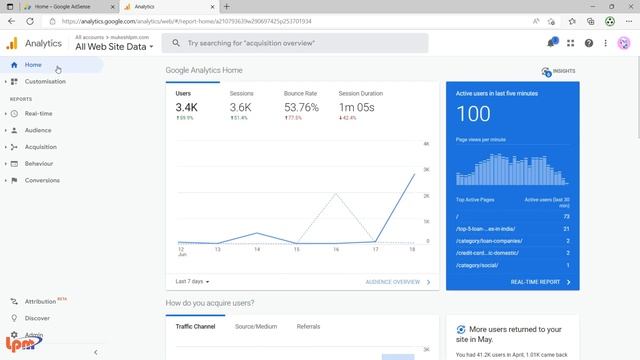Click the 100 active users count
The image size is (640, 360).
point(473,114)
